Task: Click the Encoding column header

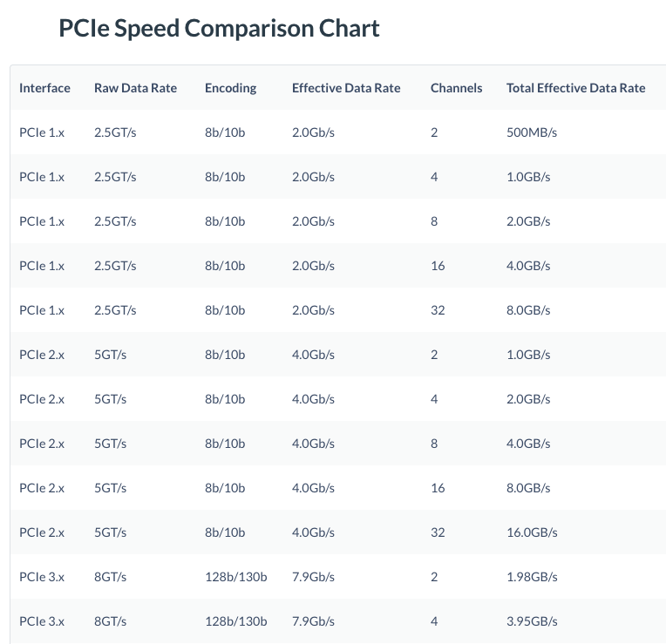Action: pyautogui.click(x=231, y=88)
